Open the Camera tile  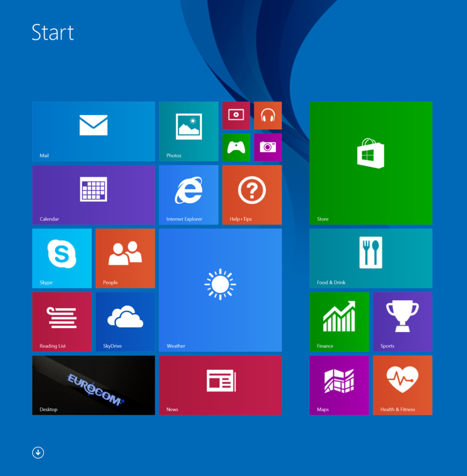tap(268, 147)
